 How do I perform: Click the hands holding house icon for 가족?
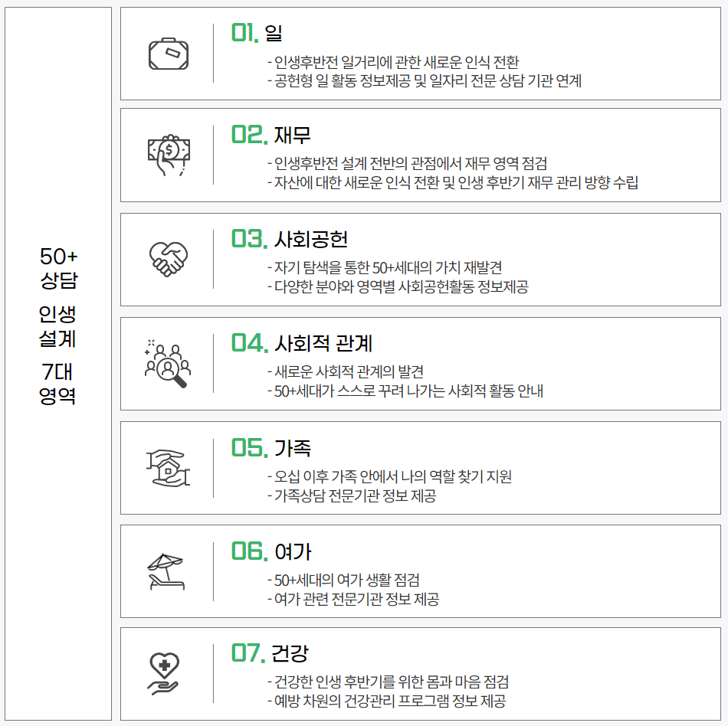tap(168, 468)
